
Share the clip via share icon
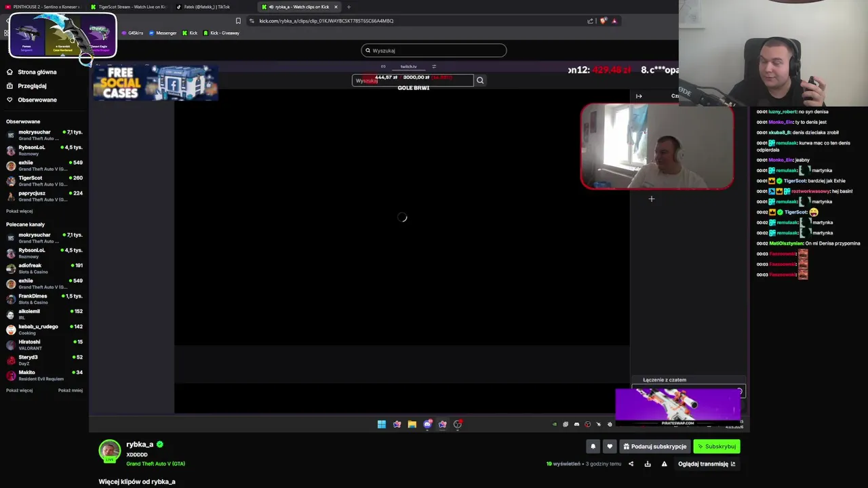pos(631,464)
